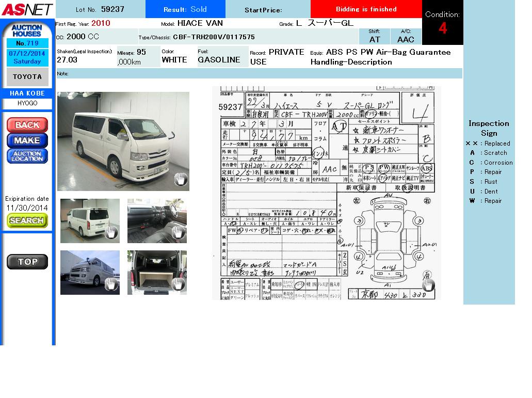Click the blue 'Result: Sold' cell
The width and height of the screenshot is (532, 398).
click(185, 9)
